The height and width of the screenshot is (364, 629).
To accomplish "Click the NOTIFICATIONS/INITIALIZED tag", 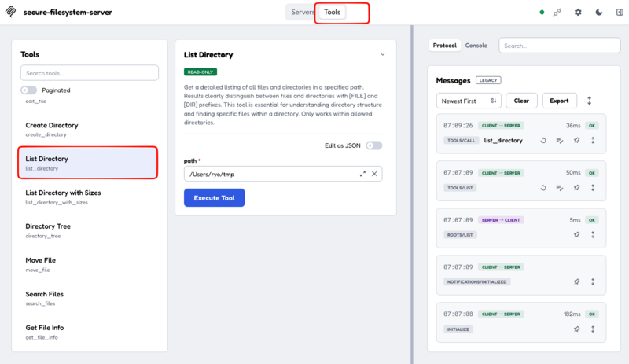I will click(x=476, y=281).
